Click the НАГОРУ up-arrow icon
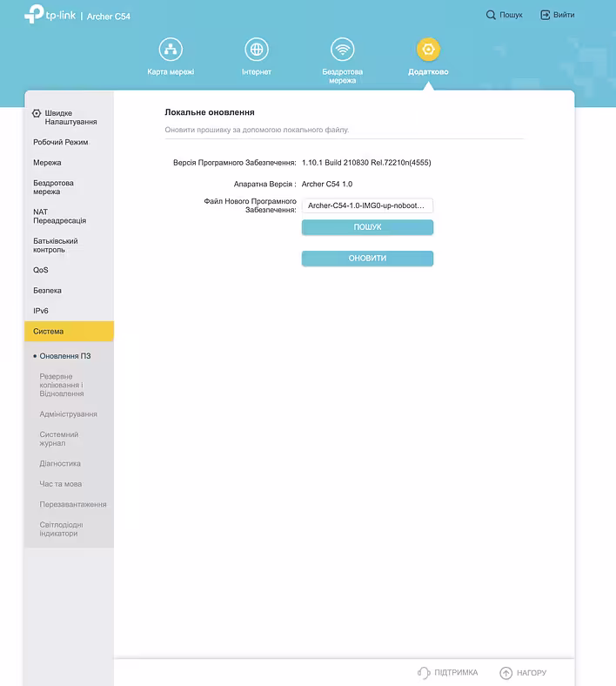The width and height of the screenshot is (616, 686). [506, 673]
